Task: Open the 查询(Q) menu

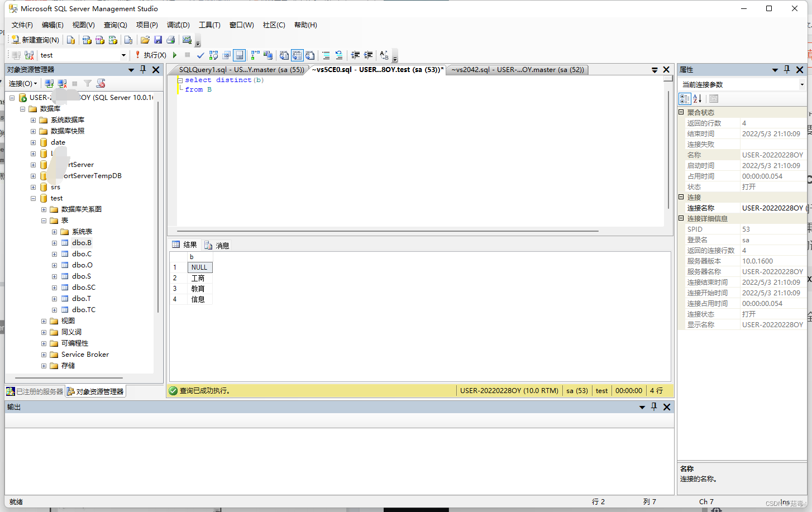Action: [115, 25]
